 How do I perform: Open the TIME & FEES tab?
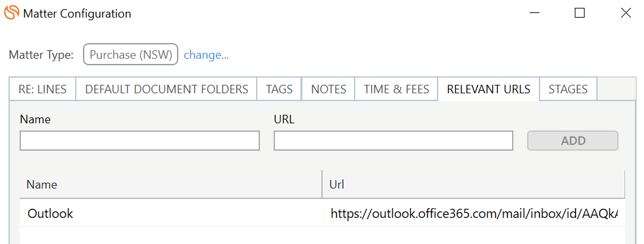(396, 89)
